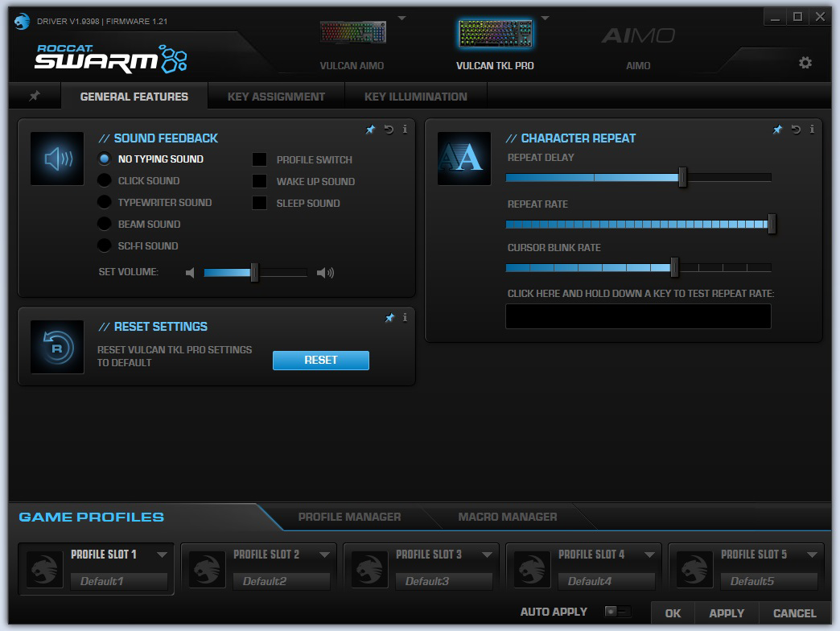The height and width of the screenshot is (631, 840).
Task: Select the Vulcan AIMO keyboard device icon
Action: pos(352,33)
